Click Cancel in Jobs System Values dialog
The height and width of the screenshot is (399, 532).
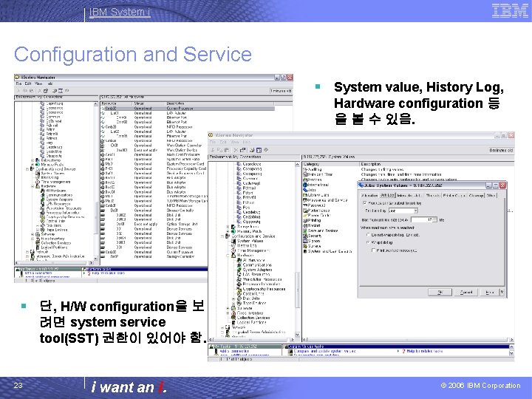[x=465, y=292]
